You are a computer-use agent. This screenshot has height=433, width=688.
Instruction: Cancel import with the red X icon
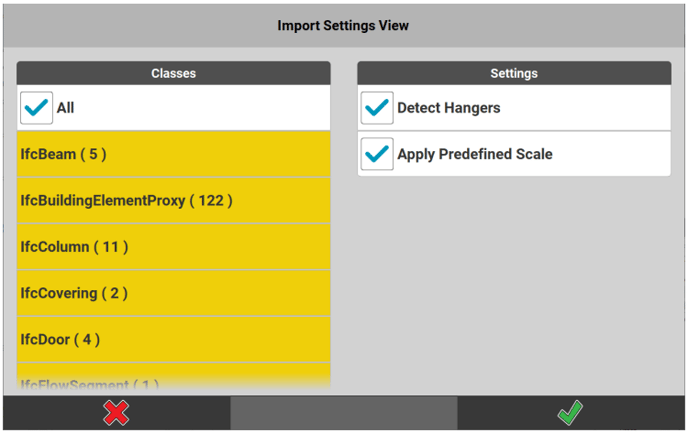[x=116, y=412]
